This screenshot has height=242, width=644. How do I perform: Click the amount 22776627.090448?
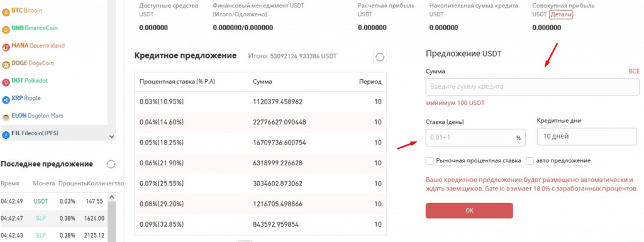[279, 122]
